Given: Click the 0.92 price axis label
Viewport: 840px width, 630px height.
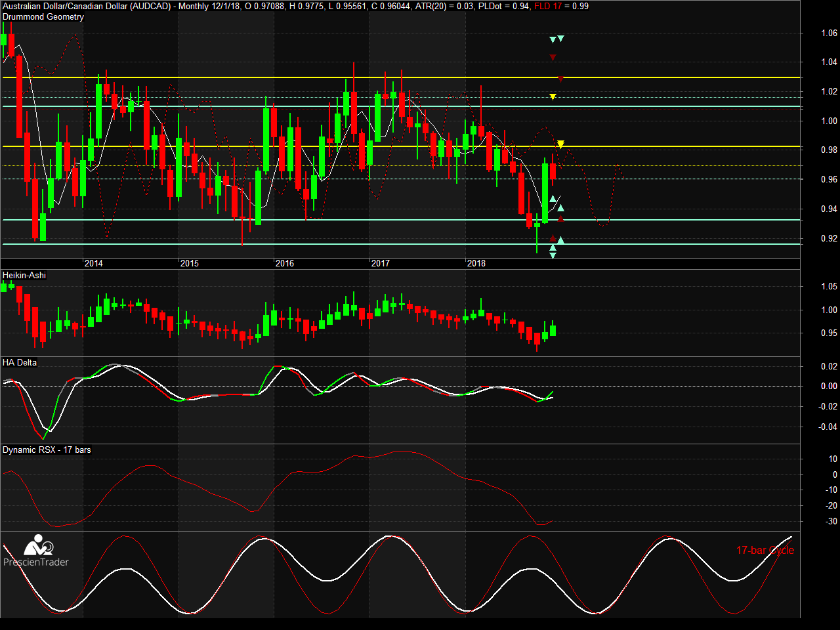Looking at the screenshot, I should [829, 238].
